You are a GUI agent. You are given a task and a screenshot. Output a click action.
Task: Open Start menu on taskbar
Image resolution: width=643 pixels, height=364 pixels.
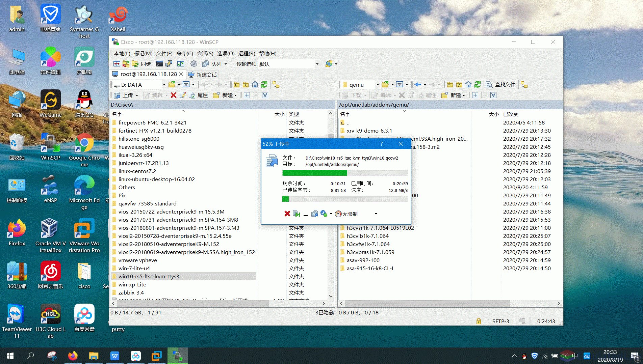pyautogui.click(x=10, y=356)
